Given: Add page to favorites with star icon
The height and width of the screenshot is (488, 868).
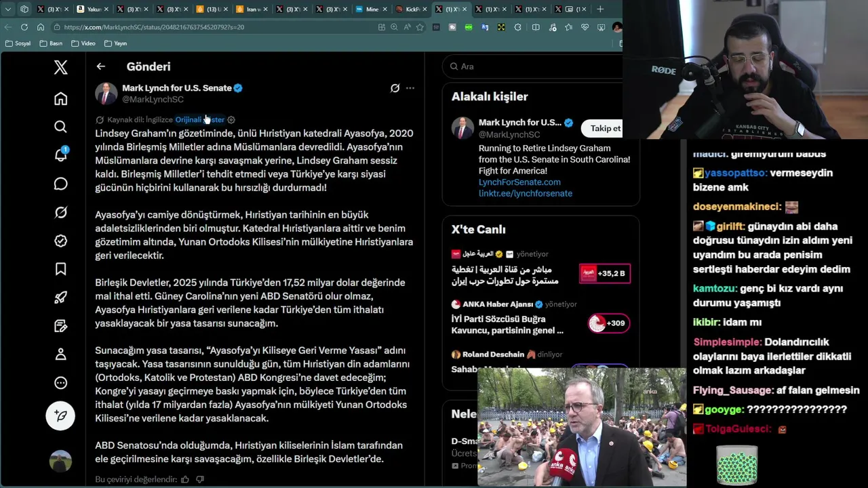Looking at the screenshot, I should point(420,27).
